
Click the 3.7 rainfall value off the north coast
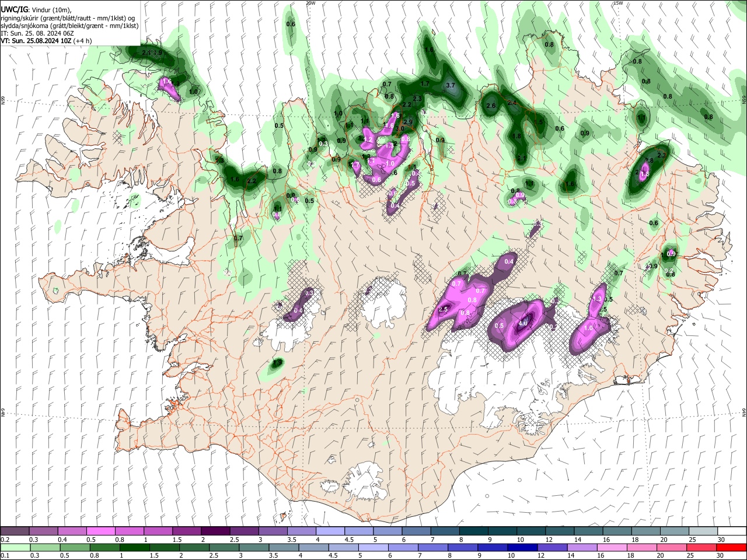coord(450,85)
